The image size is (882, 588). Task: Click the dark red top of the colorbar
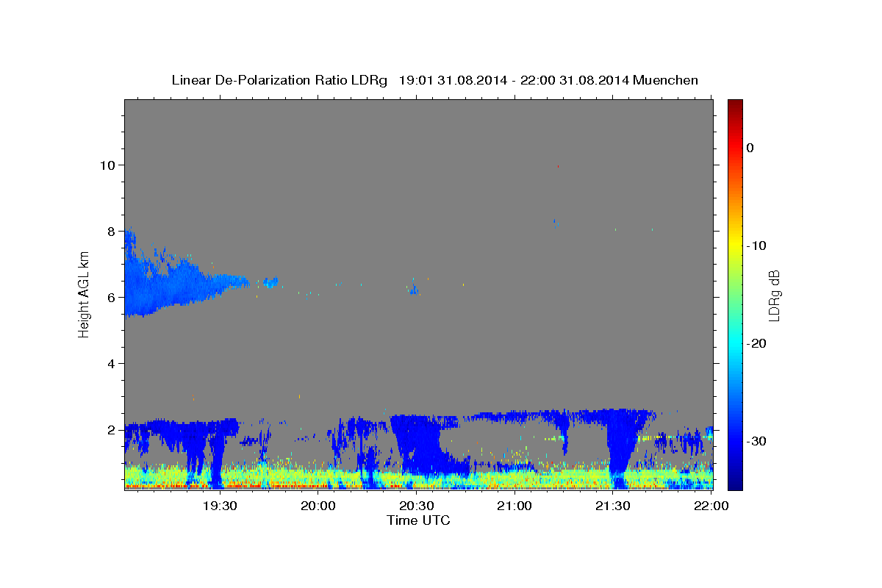[x=735, y=104]
